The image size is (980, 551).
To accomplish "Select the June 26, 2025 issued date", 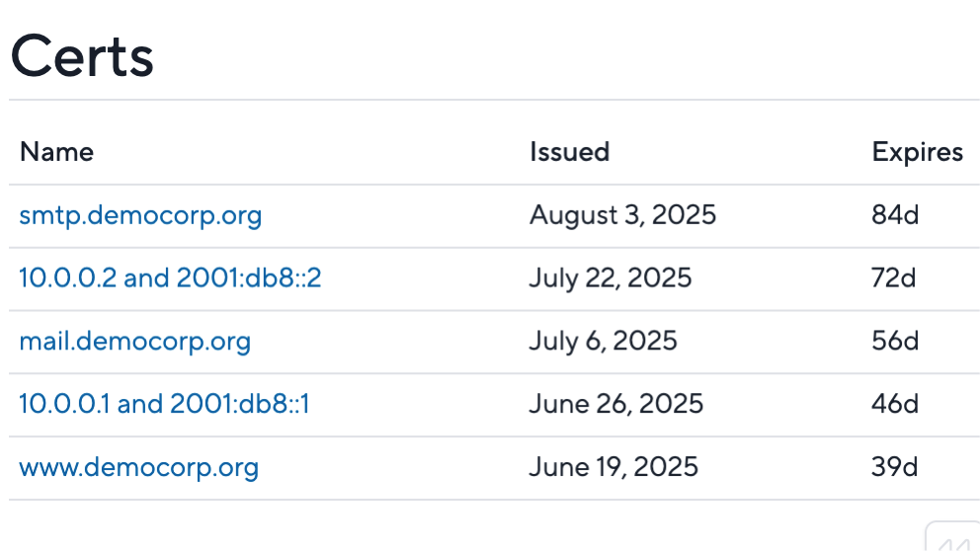I will [x=616, y=404].
